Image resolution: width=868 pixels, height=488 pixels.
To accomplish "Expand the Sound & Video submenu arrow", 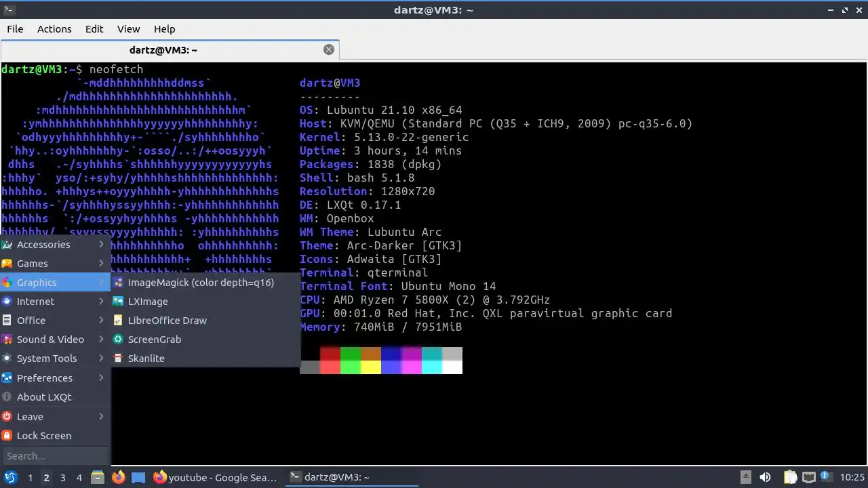I will click(x=102, y=340).
